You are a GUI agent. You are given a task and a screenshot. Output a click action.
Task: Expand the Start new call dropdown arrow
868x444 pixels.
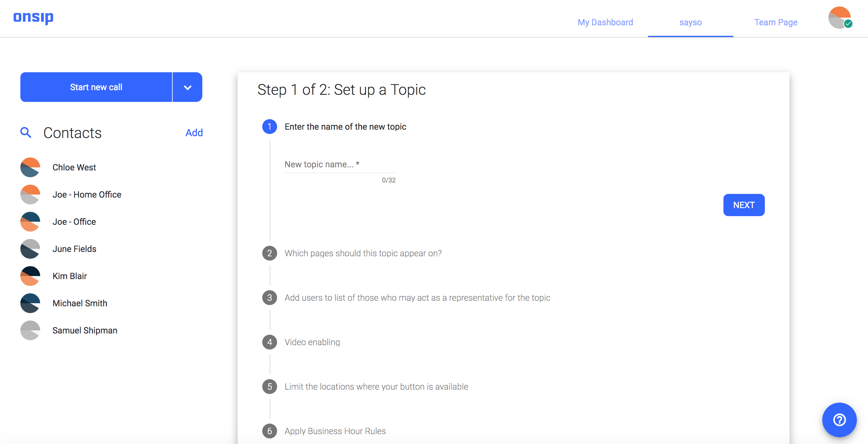click(188, 87)
